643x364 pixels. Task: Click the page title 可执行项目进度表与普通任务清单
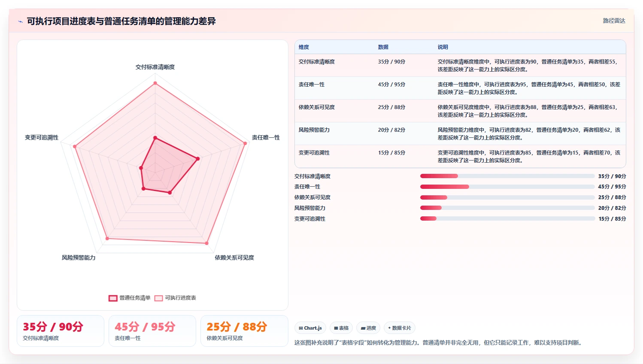point(121,21)
